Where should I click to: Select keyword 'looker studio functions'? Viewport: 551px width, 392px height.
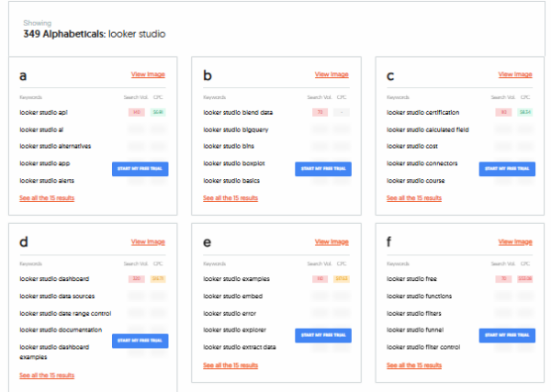[419, 297]
